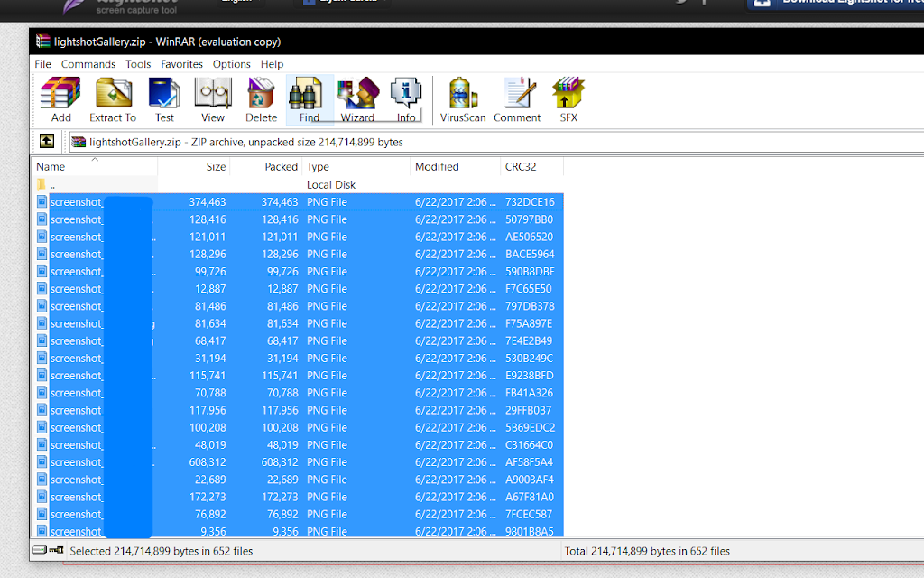Click the WinRAR title bar books icon

(x=43, y=42)
